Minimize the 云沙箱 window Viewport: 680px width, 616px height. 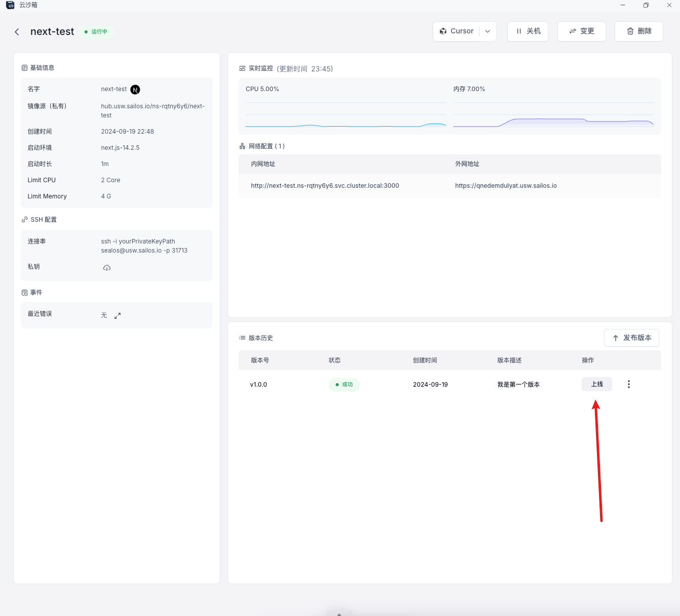(x=623, y=5)
